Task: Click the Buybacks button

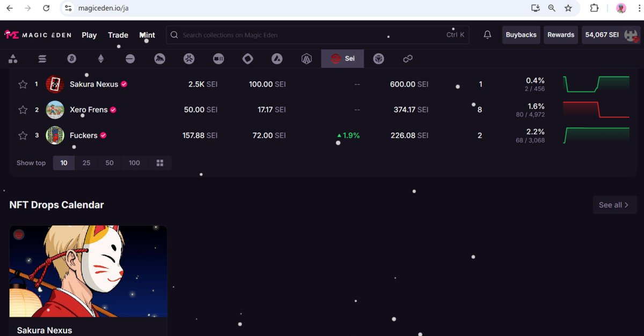Action: click(x=521, y=35)
